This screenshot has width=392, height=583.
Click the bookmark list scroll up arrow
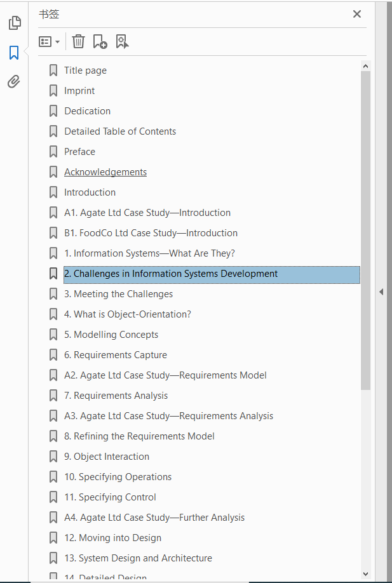coord(365,65)
